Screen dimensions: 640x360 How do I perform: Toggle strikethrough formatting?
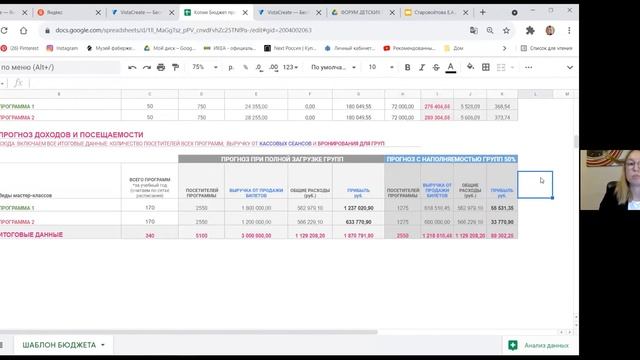(x=436, y=67)
